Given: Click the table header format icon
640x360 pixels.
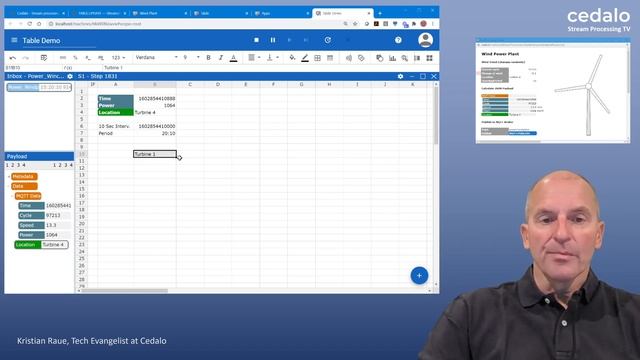Looking at the screenshot, I should [330, 58].
